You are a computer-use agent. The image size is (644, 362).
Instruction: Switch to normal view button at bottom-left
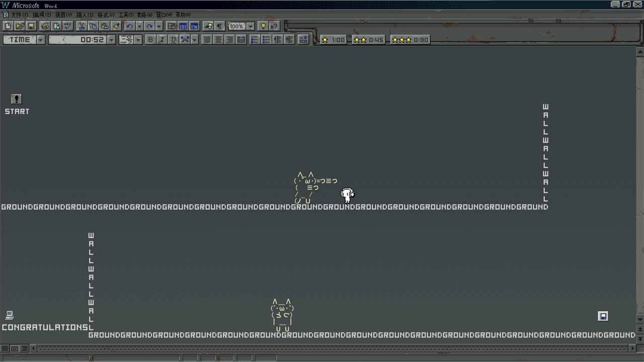coord(5,348)
